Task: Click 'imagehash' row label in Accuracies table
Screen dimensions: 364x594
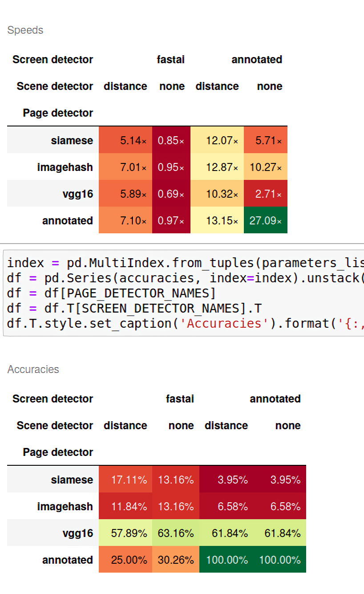Action: [65, 507]
